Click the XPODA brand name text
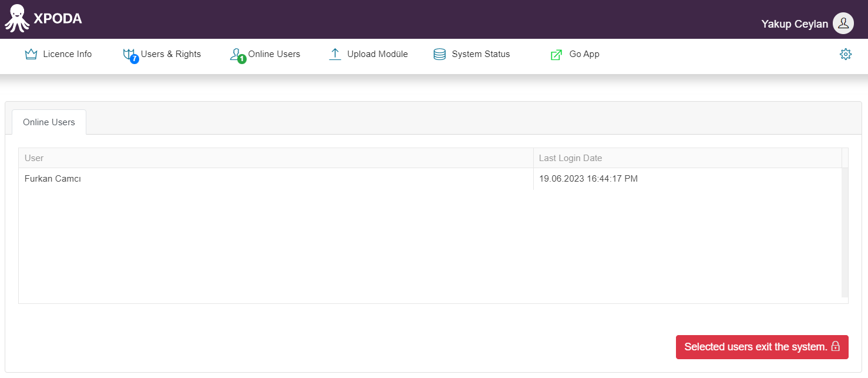 pos(58,19)
